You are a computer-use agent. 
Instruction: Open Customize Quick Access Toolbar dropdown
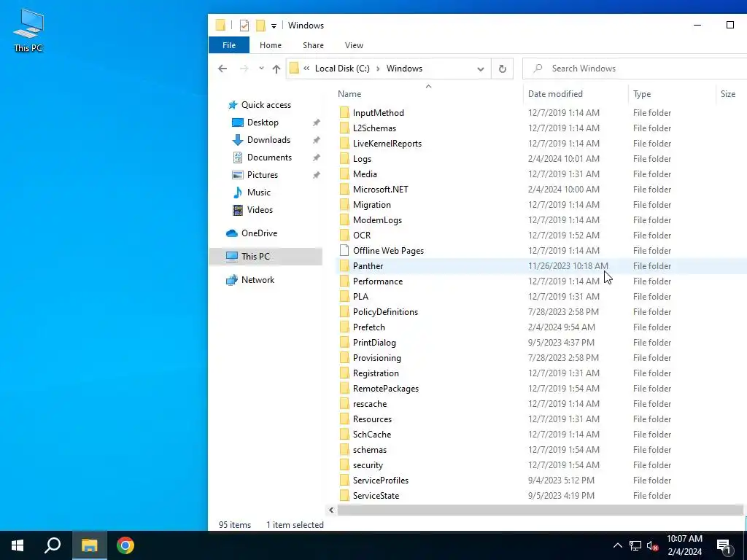pos(274,26)
